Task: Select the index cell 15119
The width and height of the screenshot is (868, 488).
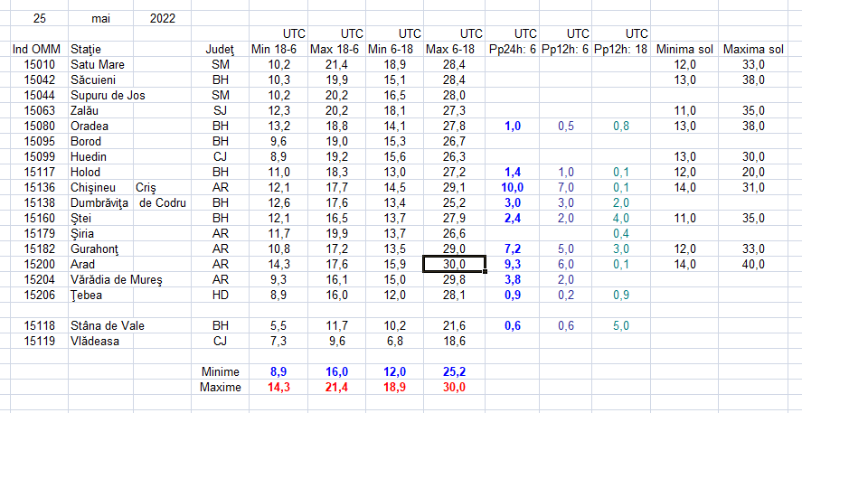Action: [39, 342]
